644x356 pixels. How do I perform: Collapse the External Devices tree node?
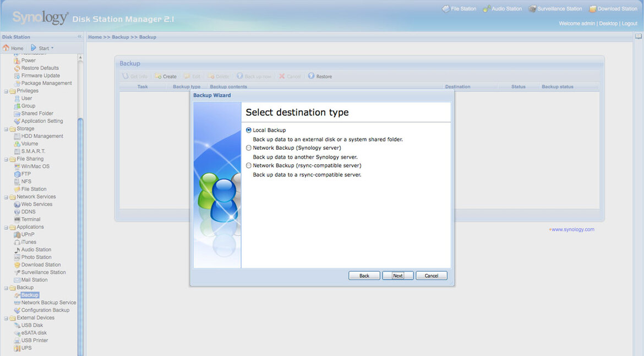pos(6,318)
